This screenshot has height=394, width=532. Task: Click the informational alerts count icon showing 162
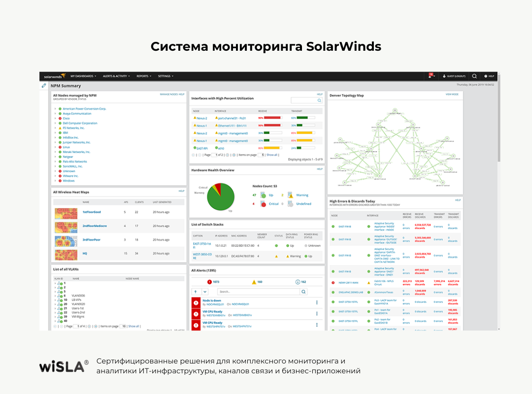point(298,282)
